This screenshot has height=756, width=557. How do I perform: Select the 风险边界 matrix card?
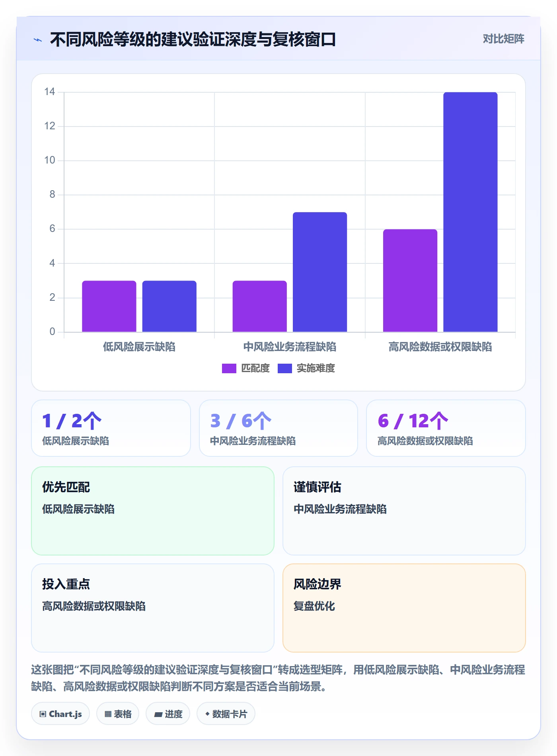click(404, 608)
